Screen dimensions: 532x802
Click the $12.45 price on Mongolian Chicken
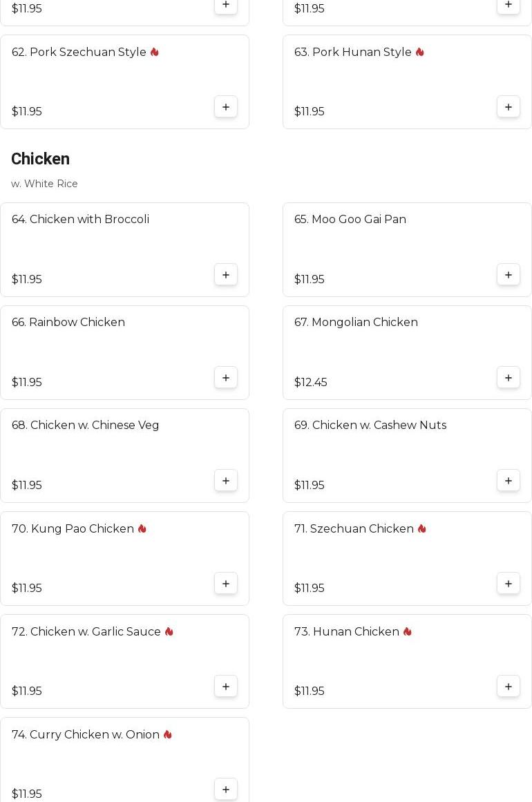pos(310,382)
